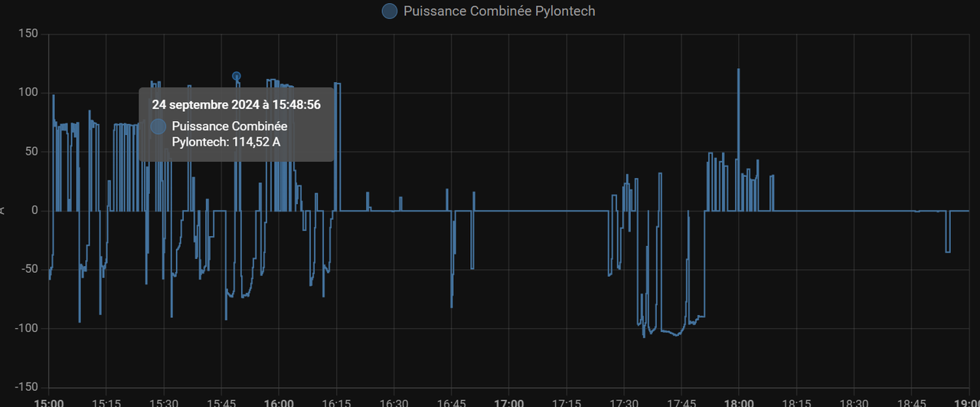Click the tooltip value 'Pylontech: 114,52 A'

[x=226, y=141]
